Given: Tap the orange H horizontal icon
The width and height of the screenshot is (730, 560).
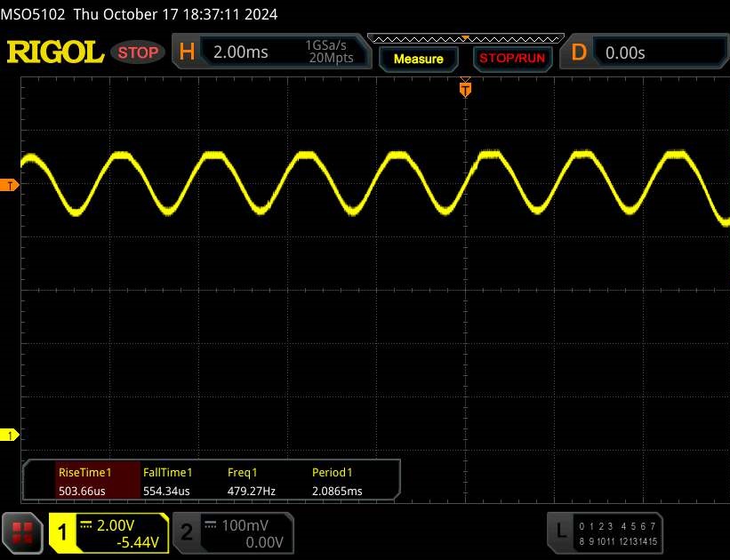Looking at the screenshot, I should [x=186, y=52].
